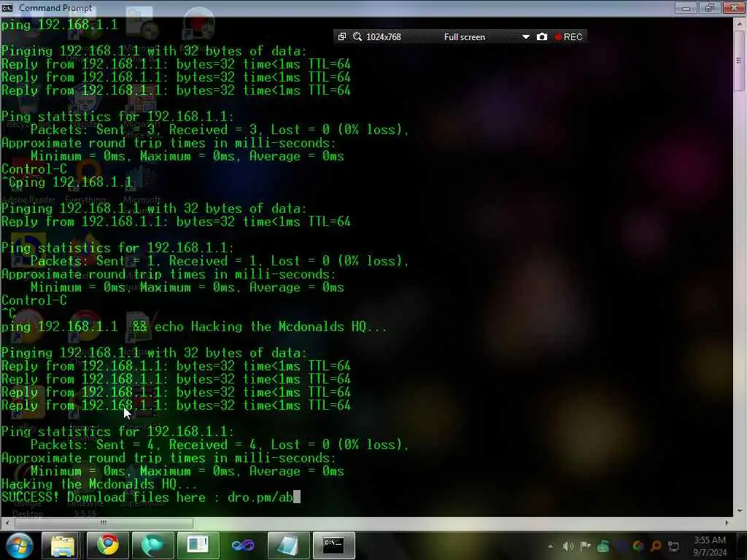747x560 pixels.
Task: Open the volume speaker tray icon
Action: coord(568,546)
